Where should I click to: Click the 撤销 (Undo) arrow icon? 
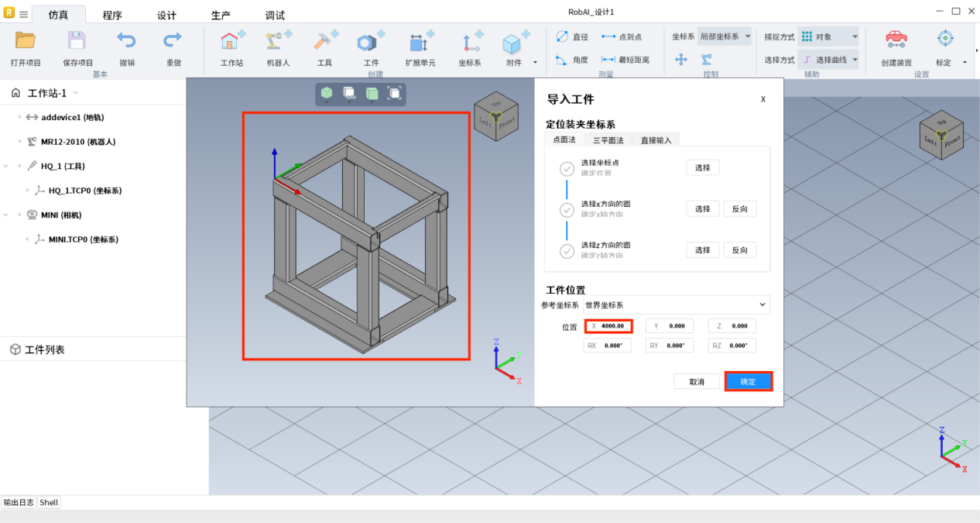tap(126, 41)
